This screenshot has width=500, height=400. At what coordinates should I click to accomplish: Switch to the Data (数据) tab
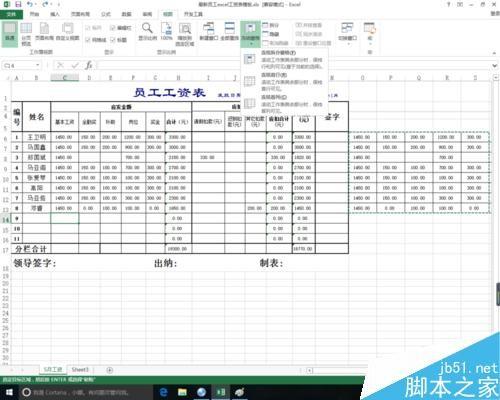[126, 14]
